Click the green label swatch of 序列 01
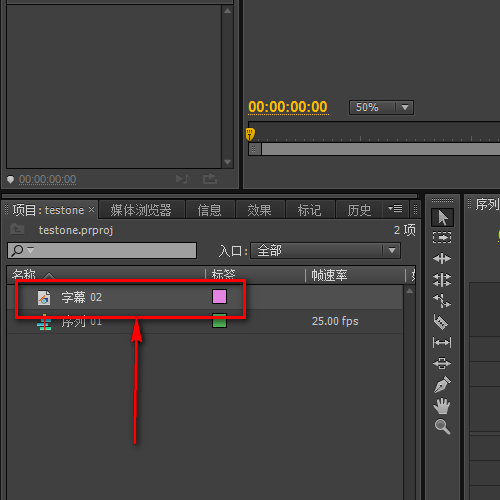This screenshot has width=500, height=500. pyautogui.click(x=219, y=321)
